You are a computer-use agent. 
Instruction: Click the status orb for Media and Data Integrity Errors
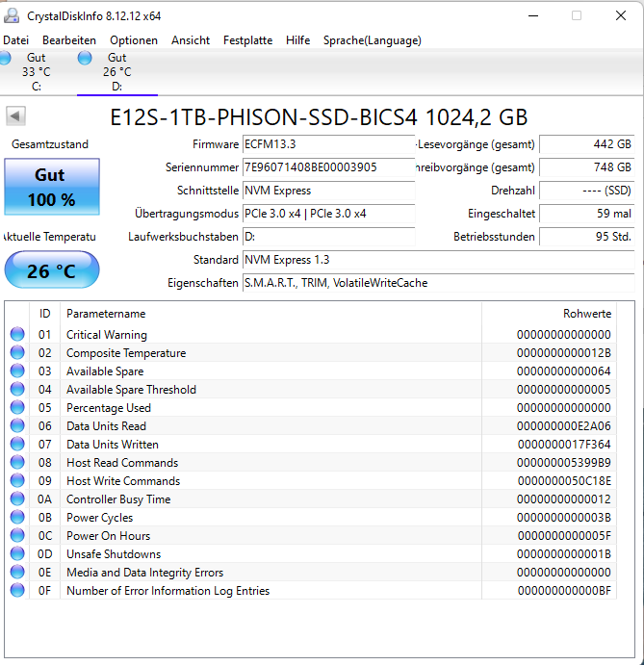pos(17,572)
